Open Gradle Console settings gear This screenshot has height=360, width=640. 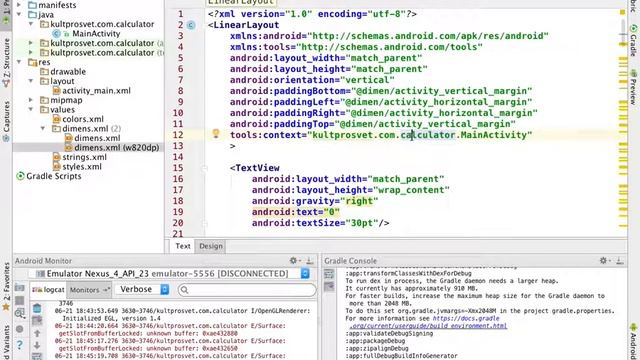(x=603, y=260)
